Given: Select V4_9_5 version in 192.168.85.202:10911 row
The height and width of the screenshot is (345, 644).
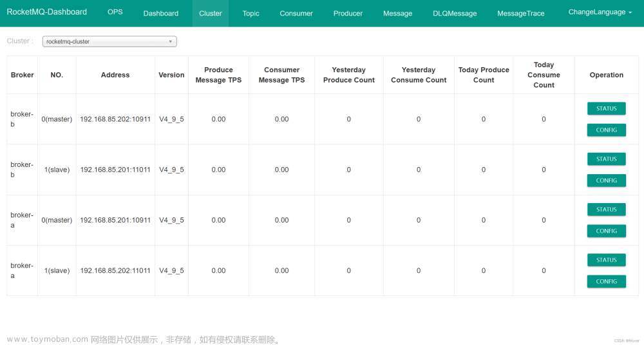Looking at the screenshot, I should [x=171, y=119].
